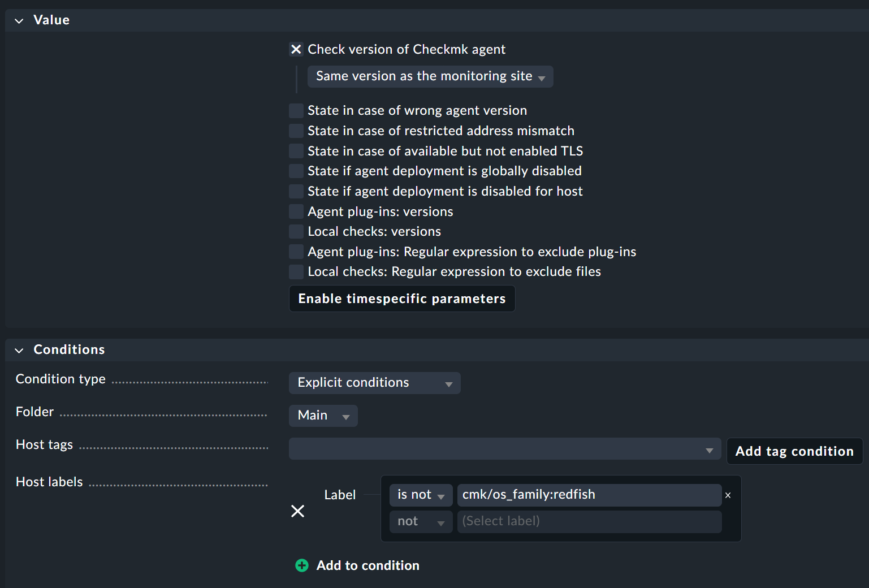The width and height of the screenshot is (869, 588).
Task: Click the green plus icon beside Add to condition
Action: [302, 565]
